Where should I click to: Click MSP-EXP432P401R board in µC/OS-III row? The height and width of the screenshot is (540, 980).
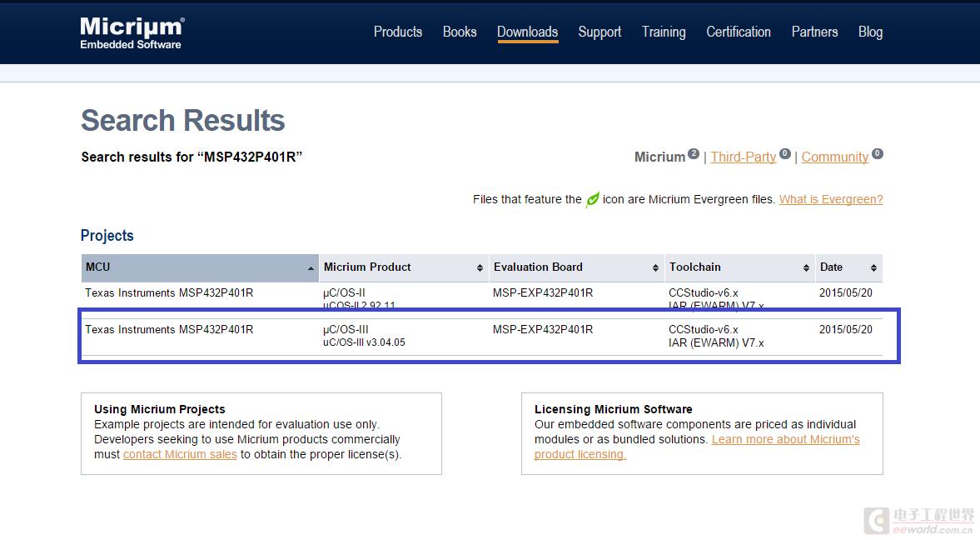coord(543,330)
